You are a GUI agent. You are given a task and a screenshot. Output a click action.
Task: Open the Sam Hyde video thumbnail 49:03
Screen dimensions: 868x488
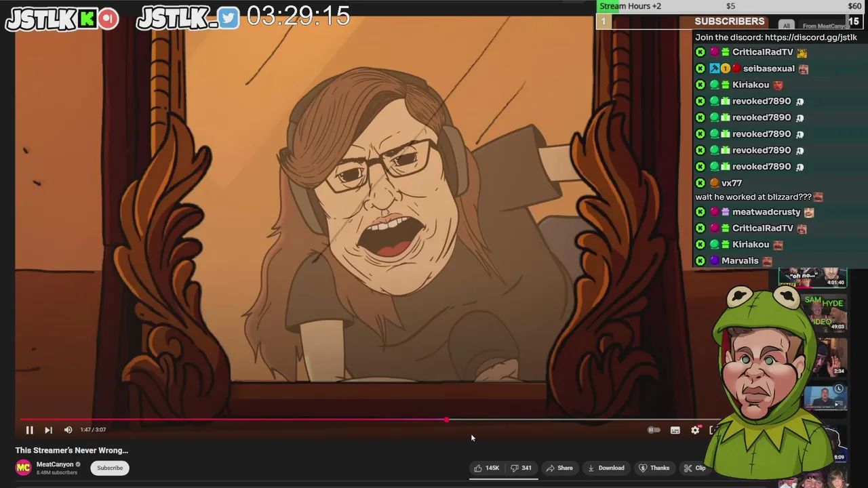point(827,312)
